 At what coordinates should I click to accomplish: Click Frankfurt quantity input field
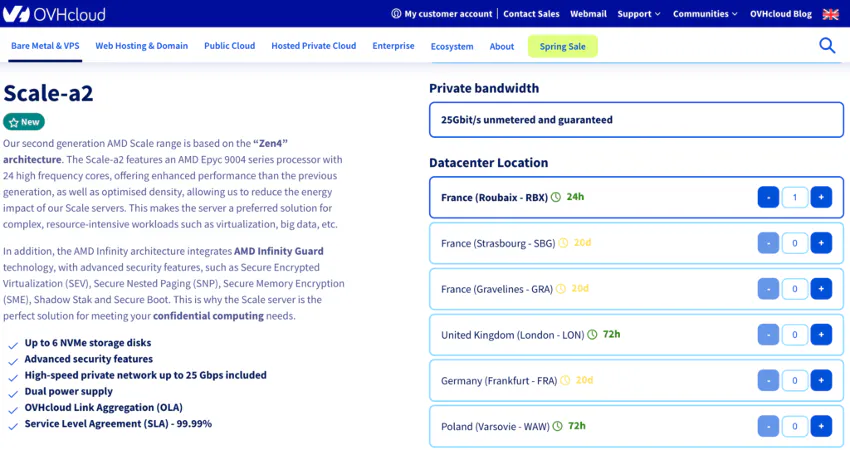[795, 381]
